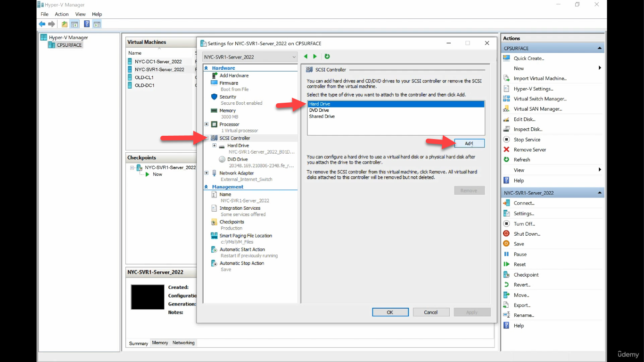The height and width of the screenshot is (362, 644).
Task: Open the View menu in menu bar
Action: (81, 14)
